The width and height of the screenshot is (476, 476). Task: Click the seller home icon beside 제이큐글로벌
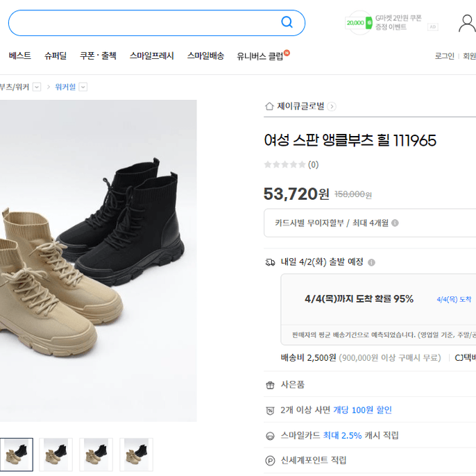coord(269,106)
